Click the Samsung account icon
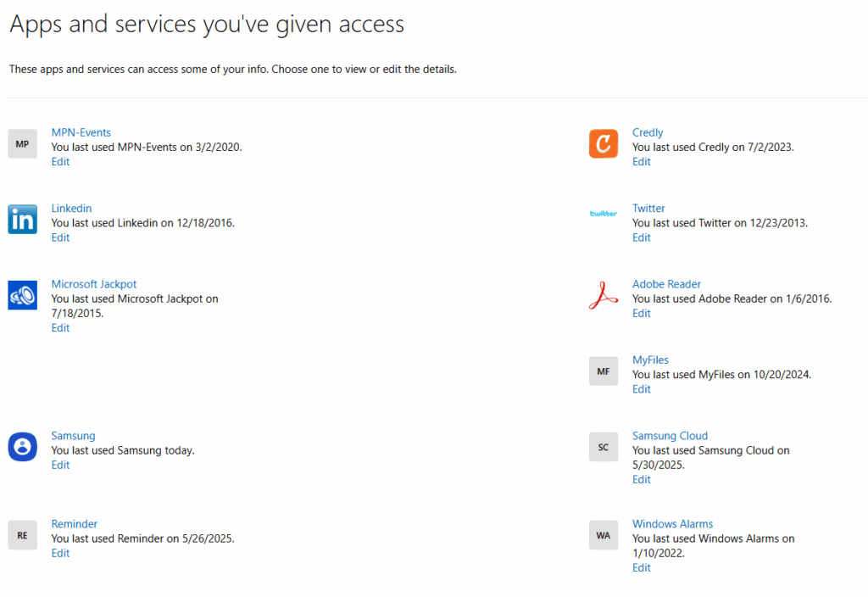Screen dimensions: 868x597 pyautogui.click(x=22, y=447)
